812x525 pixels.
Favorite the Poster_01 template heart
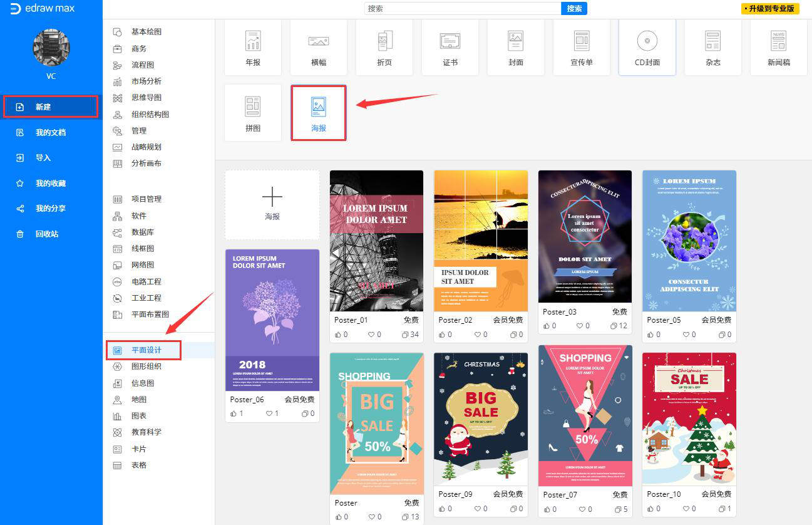(373, 335)
